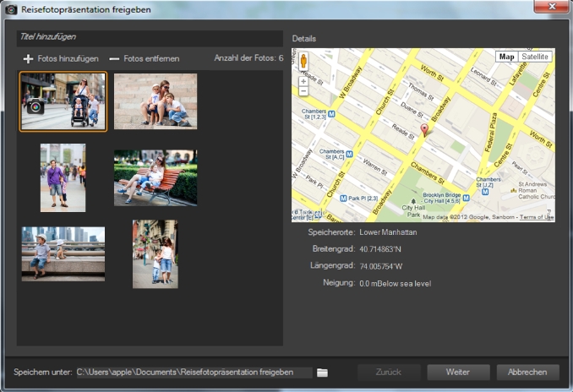Select the photo of the family sitting against a brick wall

point(156,101)
